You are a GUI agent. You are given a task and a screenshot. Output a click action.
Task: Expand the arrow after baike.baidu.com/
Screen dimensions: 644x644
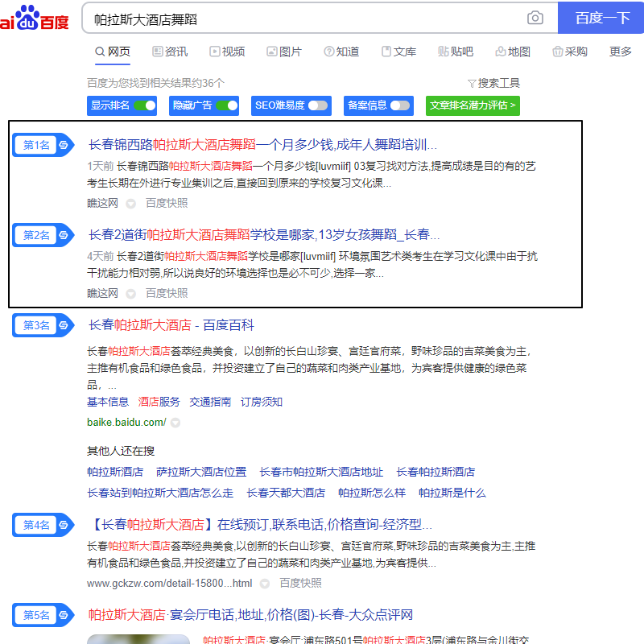pos(175,423)
